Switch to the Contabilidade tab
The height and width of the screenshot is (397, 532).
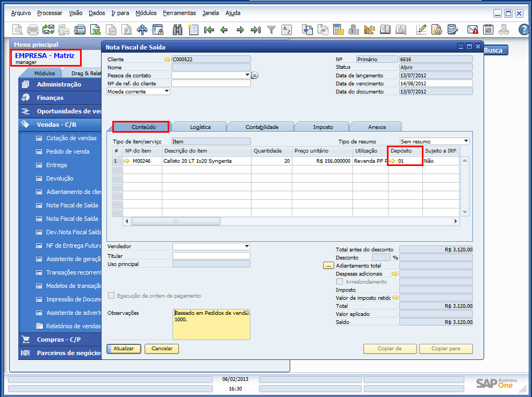262,127
